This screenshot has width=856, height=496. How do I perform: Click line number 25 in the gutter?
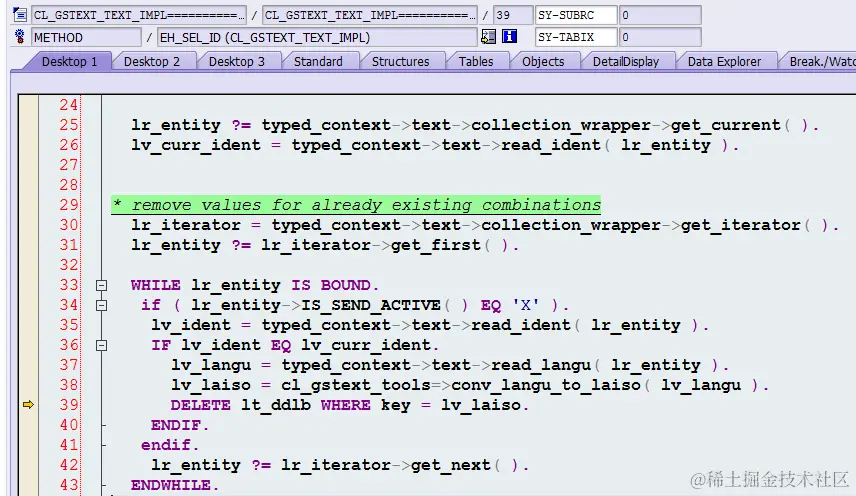tap(69, 125)
